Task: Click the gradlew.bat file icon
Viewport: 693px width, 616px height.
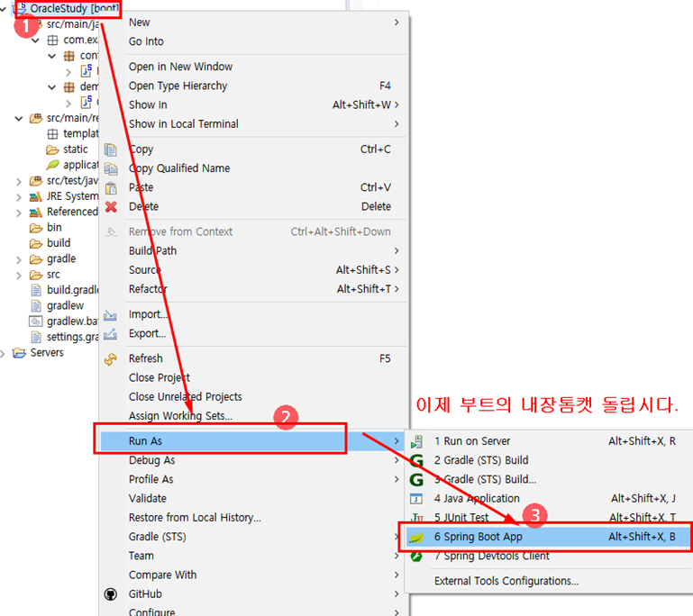Action: tap(35, 322)
